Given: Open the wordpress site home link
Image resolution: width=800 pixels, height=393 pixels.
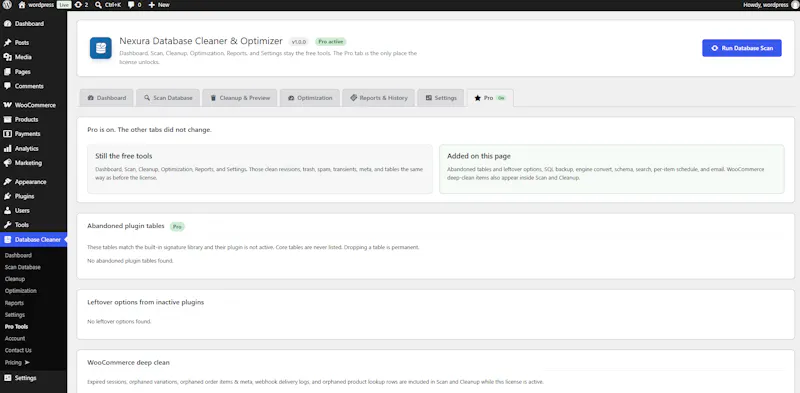Looking at the screenshot, I should click(x=36, y=5).
